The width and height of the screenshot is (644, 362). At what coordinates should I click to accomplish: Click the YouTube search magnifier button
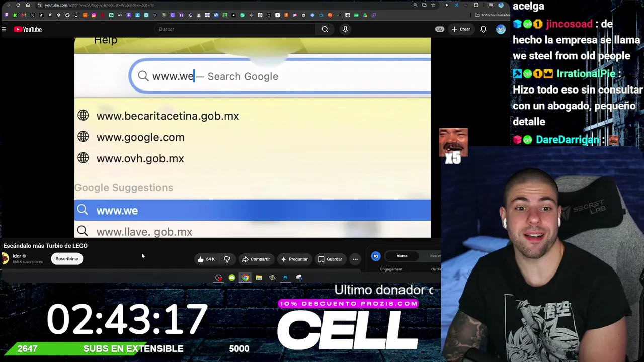pos(325,29)
